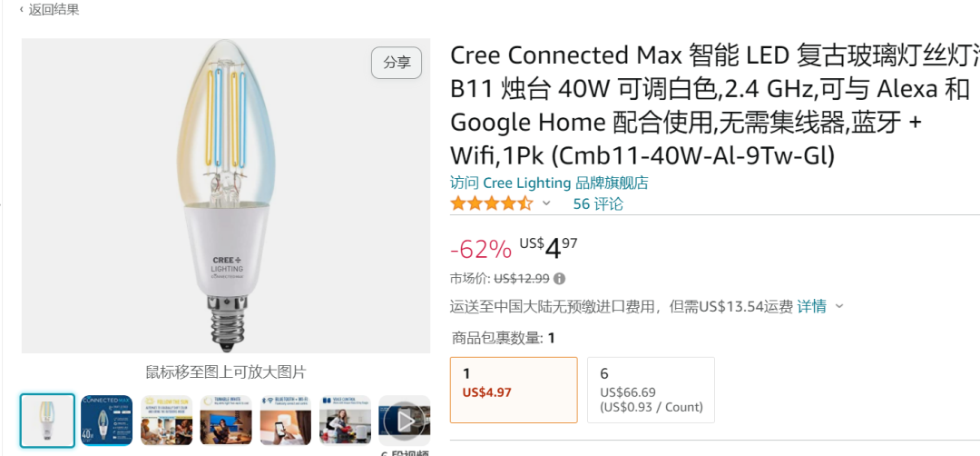Screen dimensions: 980x456
Task: Open the 详情 shipping details link
Action: tap(811, 306)
